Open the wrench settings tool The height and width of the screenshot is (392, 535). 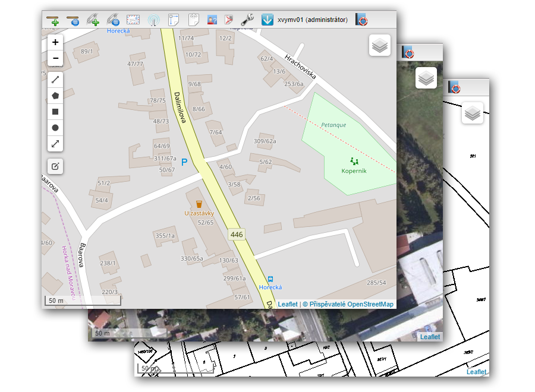click(x=248, y=20)
